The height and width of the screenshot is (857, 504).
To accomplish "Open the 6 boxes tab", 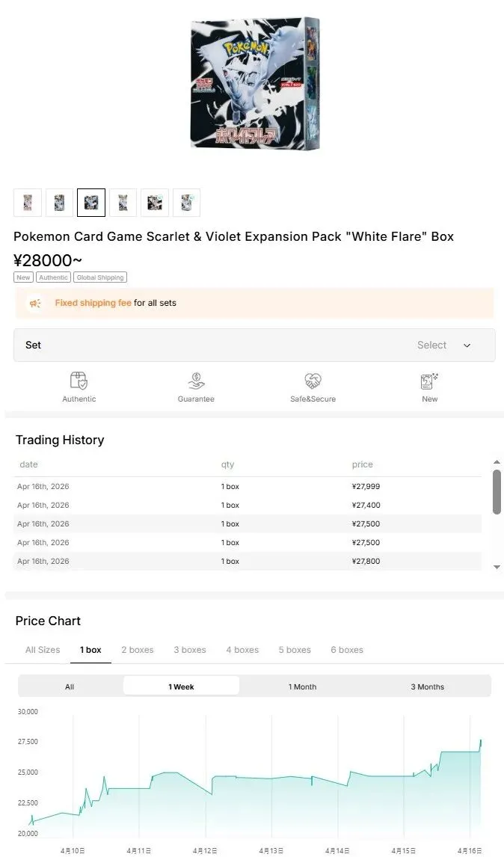I will tap(347, 650).
